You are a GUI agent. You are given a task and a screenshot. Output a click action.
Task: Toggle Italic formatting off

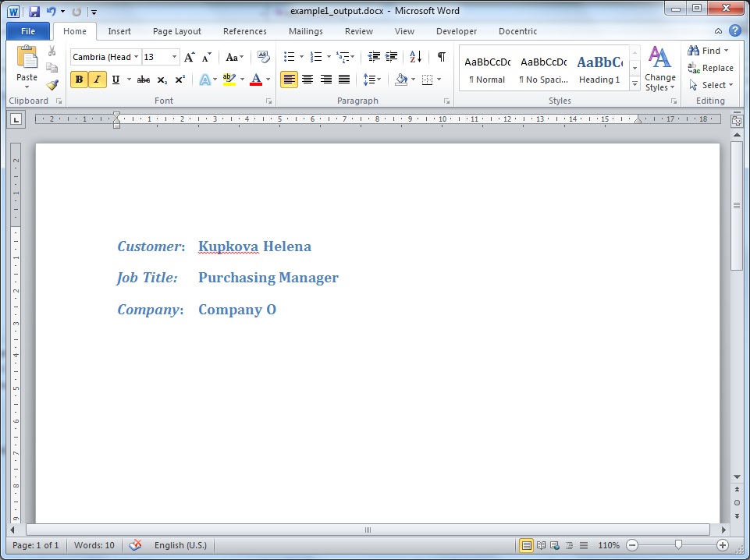[x=98, y=80]
